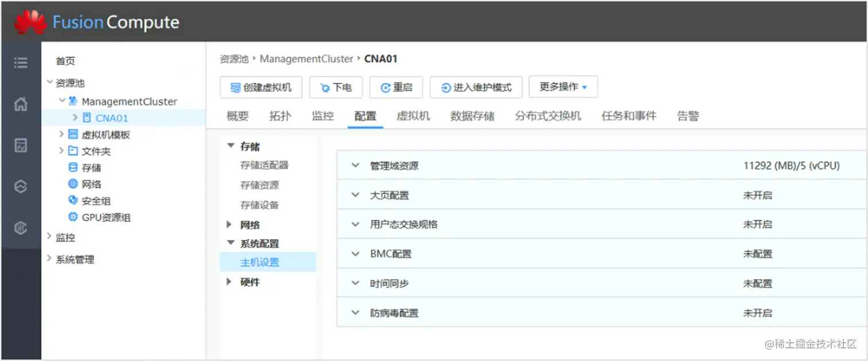Click the 创建虚拟机 button
Screen dimensions: 868x361
click(261, 87)
